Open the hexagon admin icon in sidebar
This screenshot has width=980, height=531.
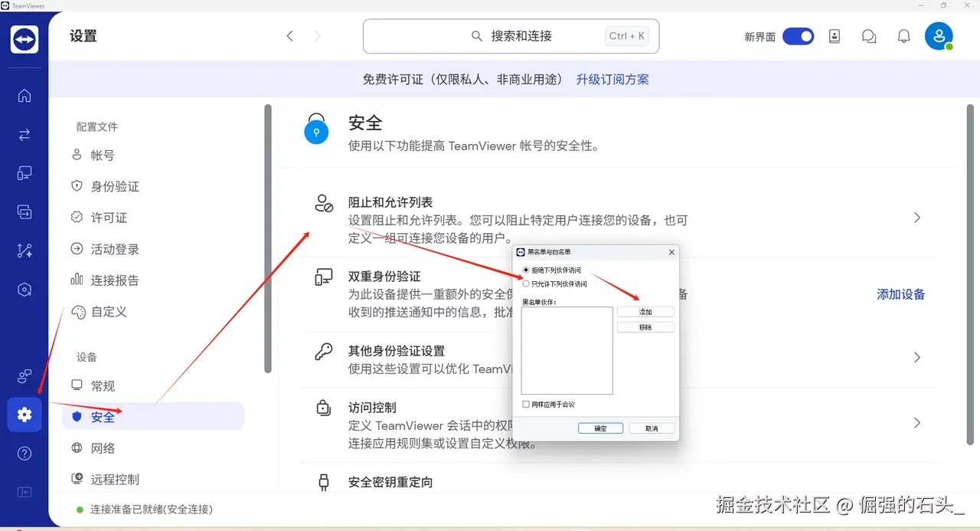pyautogui.click(x=24, y=290)
